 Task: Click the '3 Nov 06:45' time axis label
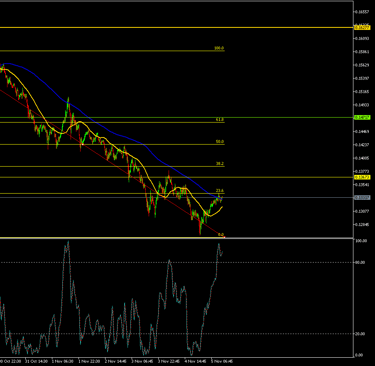click(x=142, y=361)
